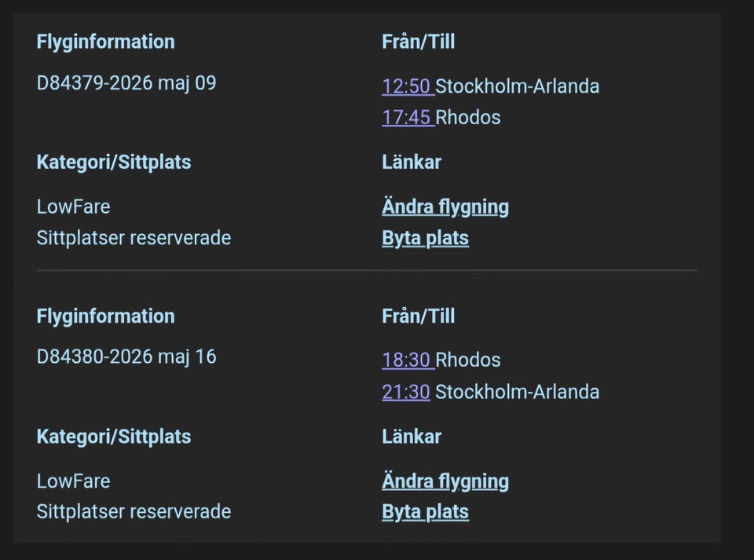This screenshot has height=560, width=754.
Task: Click the 17:45 Rhodos arrival time link
Action: click(407, 117)
